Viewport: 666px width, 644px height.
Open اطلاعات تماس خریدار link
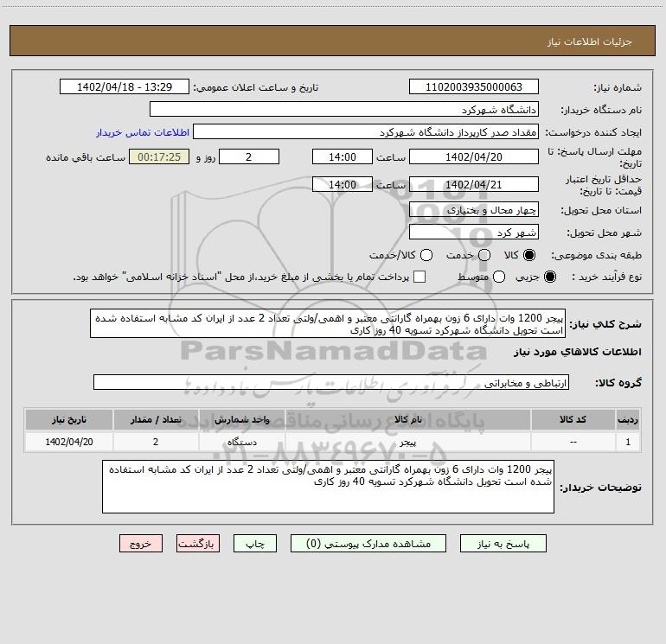click(x=143, y=132)
